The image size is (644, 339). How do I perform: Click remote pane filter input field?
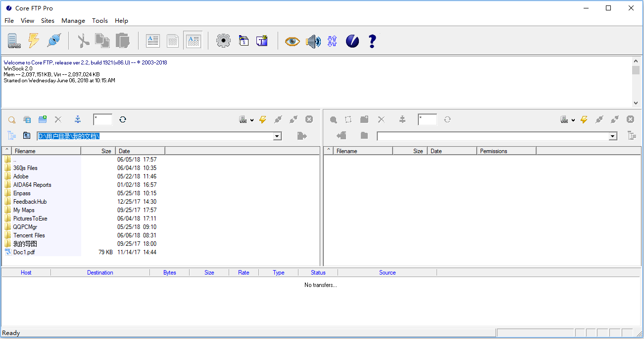(427, 119)
